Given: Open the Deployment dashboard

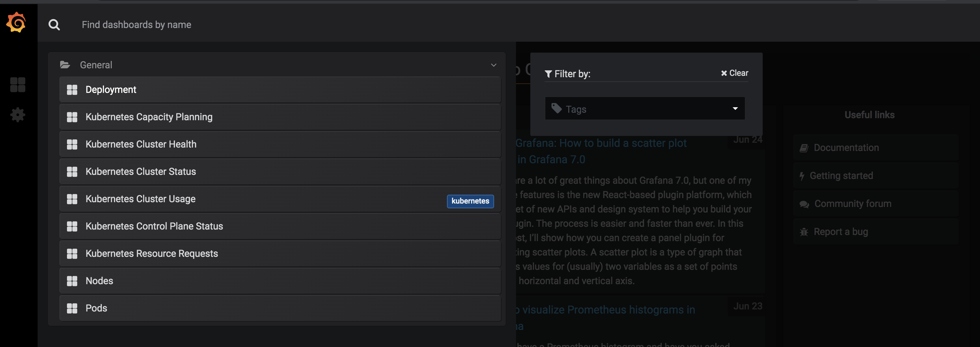Looking at the screenshot, I should coord(280,90).
